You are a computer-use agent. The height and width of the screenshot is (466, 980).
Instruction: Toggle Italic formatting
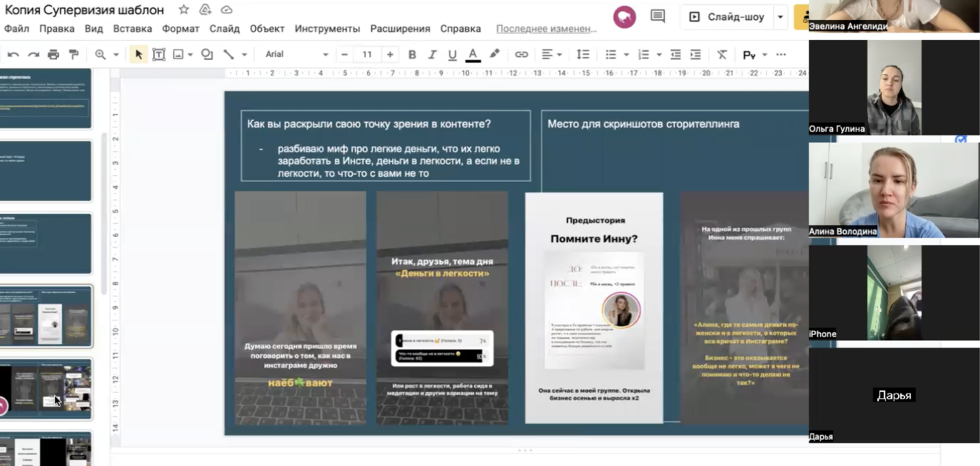432,55
